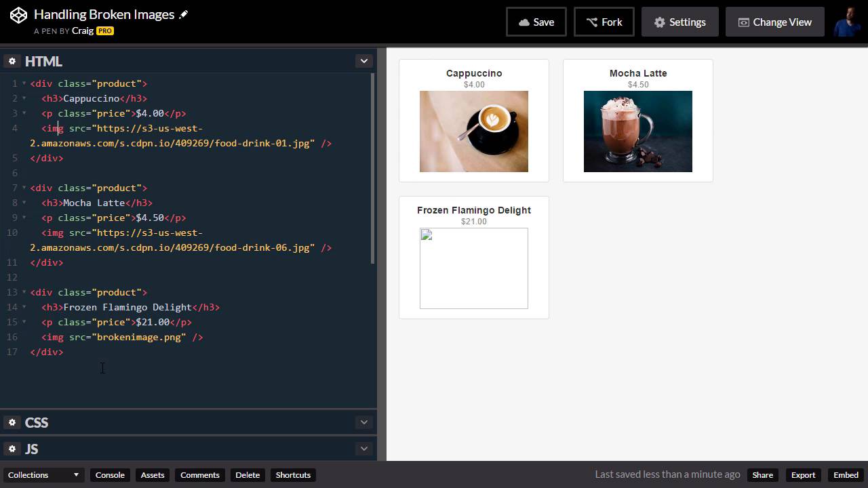Expand the HTML editor dropdown chevron
The width and height of the screenshot is (868, 488).
pyautogui.click(x=363, y=61)
